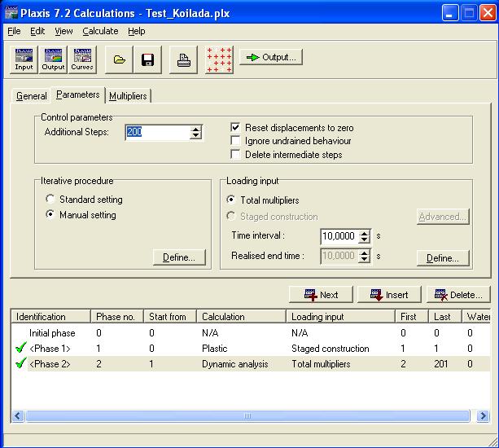
Task: Launch the Plaxis Output program icon
Action: (53, 59)
